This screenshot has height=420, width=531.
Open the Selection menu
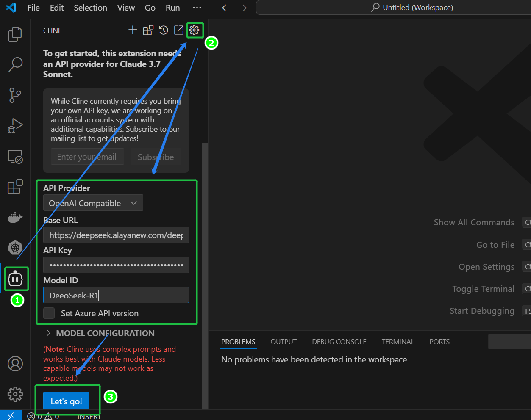point(90,8)
